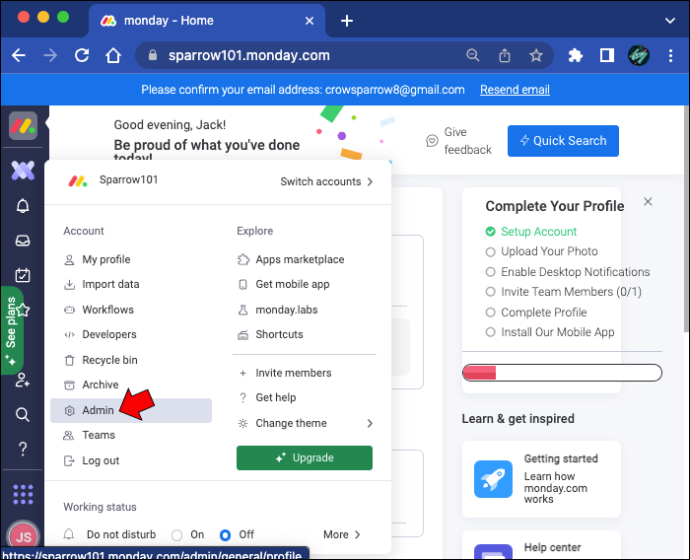Open Recycle bin

tap(131, 360)
